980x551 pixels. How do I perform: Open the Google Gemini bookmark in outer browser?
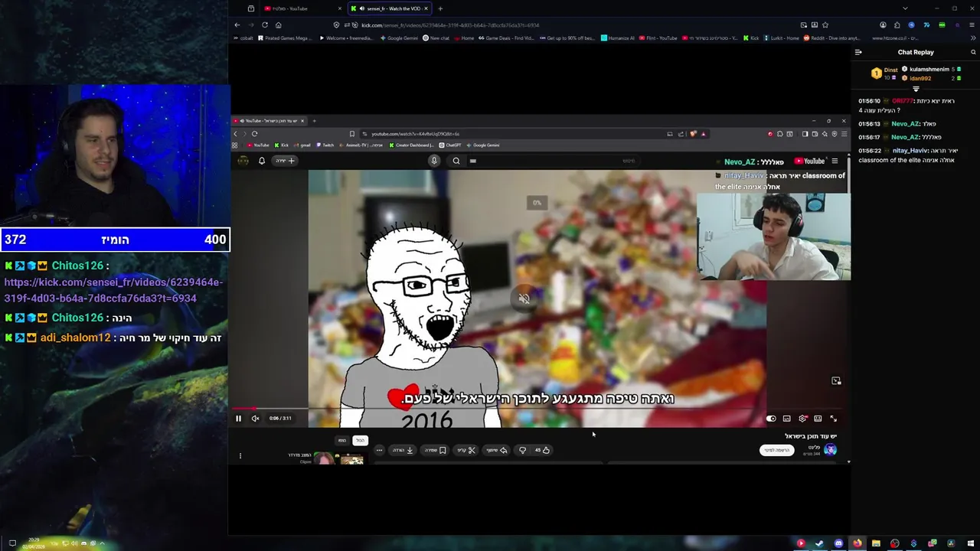(398, 37)
